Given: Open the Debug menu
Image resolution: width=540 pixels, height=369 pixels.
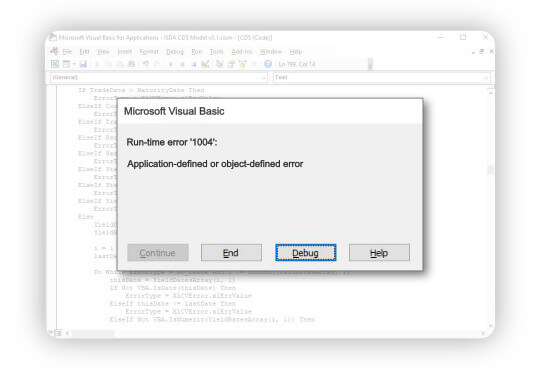Looking at the screenshot, I should [175, 52].
